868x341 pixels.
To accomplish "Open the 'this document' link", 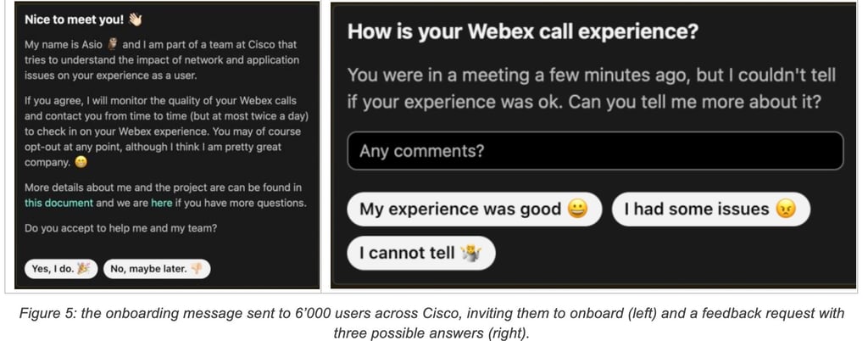I will (58, 203).
